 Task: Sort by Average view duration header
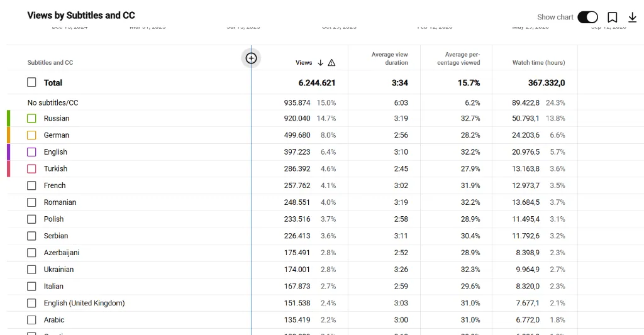point(389,58)
